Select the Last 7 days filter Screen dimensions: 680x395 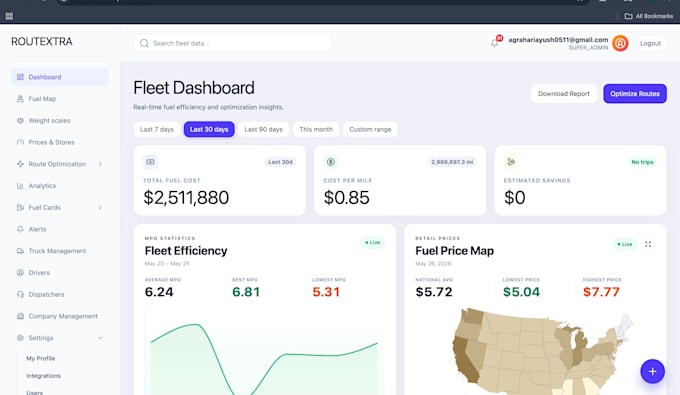click(157, 129)
